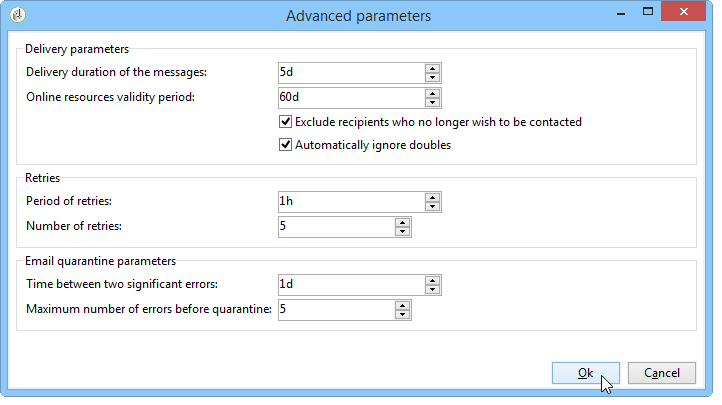Maximize the Advanced parameters window
Image resolution: width=722 pixels, height=405 pixels.
pos(649,13)
